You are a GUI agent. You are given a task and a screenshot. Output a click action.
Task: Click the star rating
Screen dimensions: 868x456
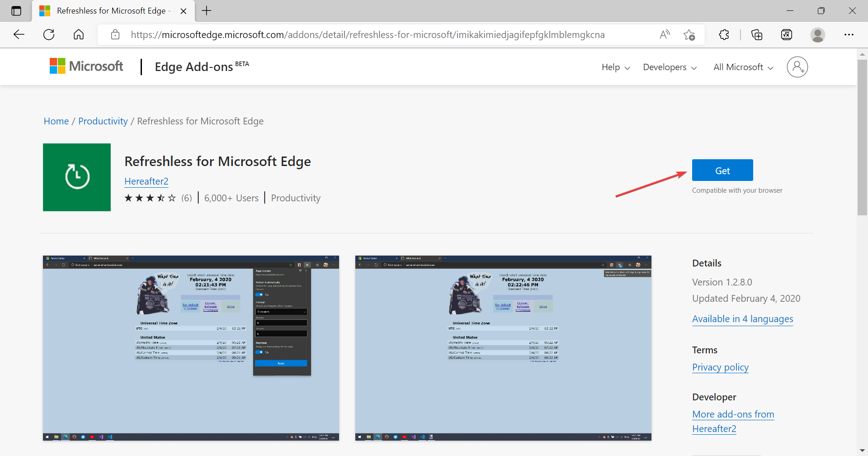click(150, 198)
